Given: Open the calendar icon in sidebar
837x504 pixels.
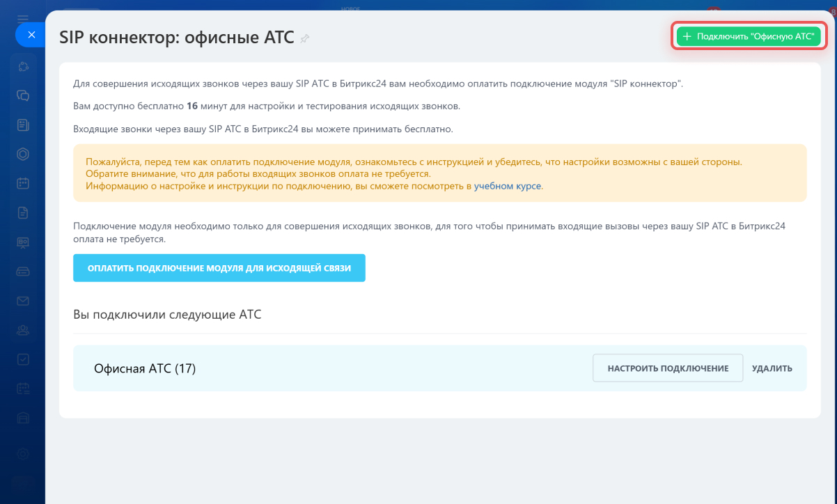Looking at the screenshot, I should point(23,184).
